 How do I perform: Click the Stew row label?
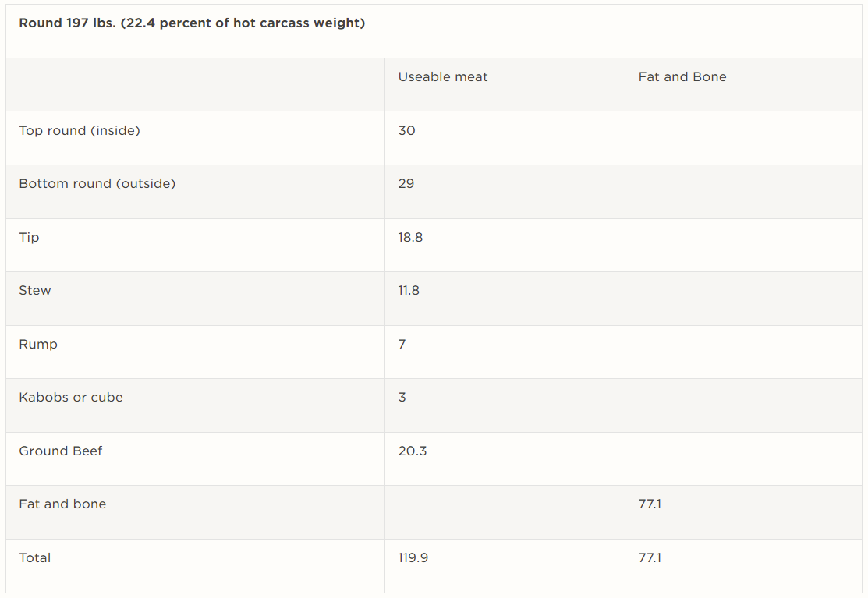tap(35, 291)
